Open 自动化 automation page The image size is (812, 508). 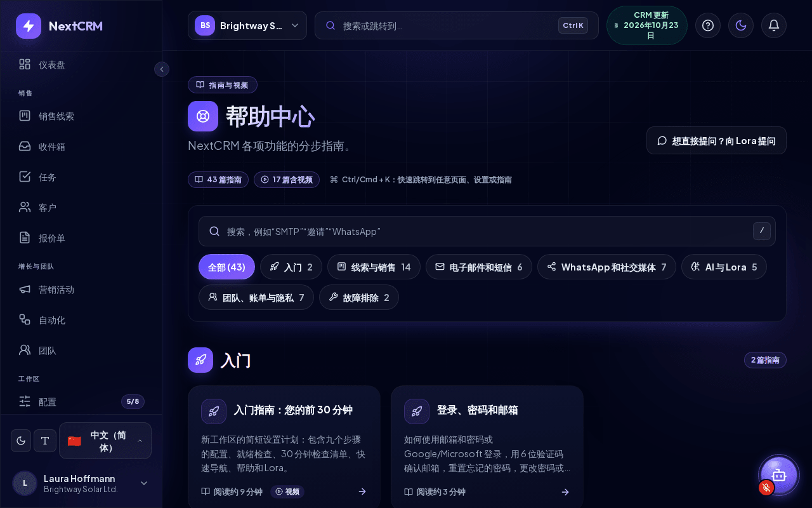point(81,320)
